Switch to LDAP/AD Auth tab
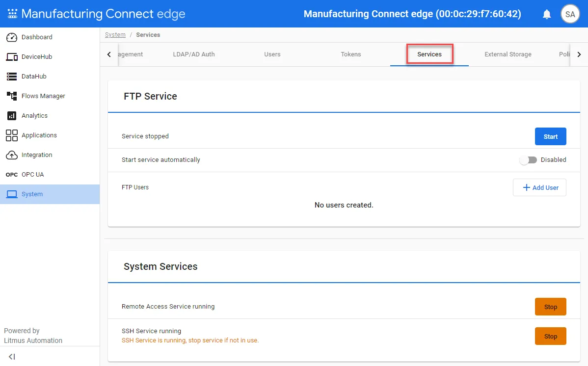Image resolution: width=588 pixels, height=366 pixels. [194, 54]
